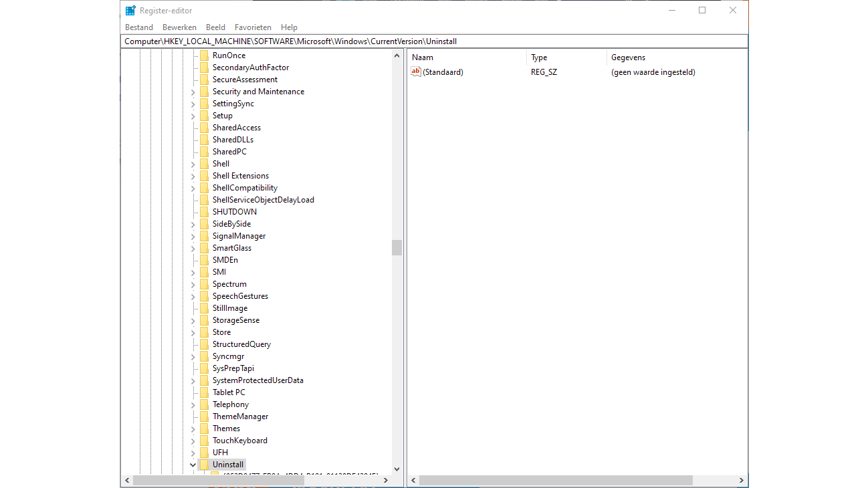This screenshot has width=868, height=488.
Task: Expand the Syncmgr key
Action: (193, 357)
